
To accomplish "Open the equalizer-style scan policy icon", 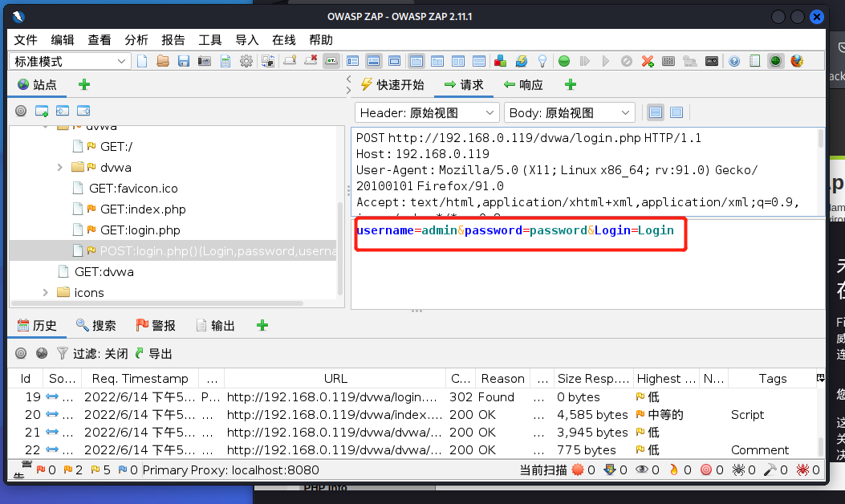I will point(668,62).
